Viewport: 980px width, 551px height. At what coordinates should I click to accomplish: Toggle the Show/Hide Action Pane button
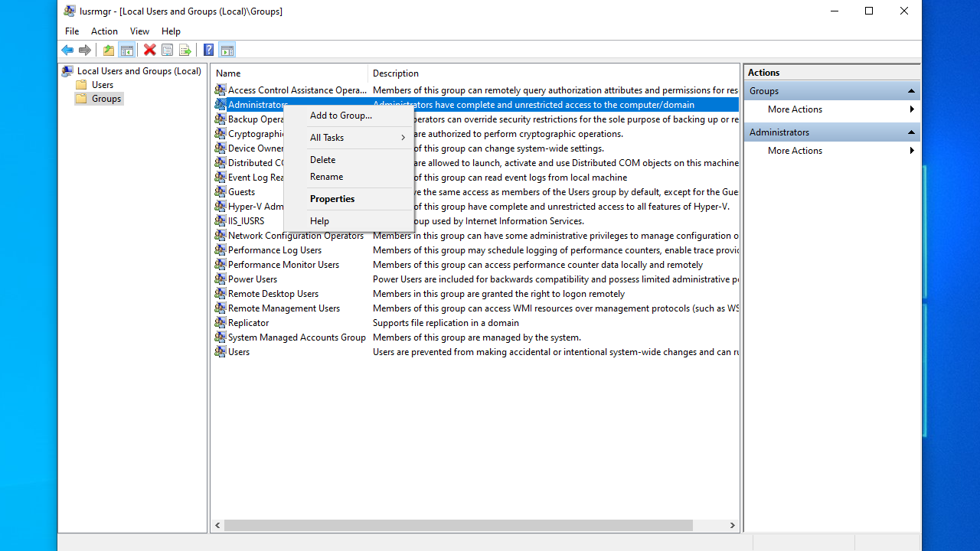(x=227, y=51)
